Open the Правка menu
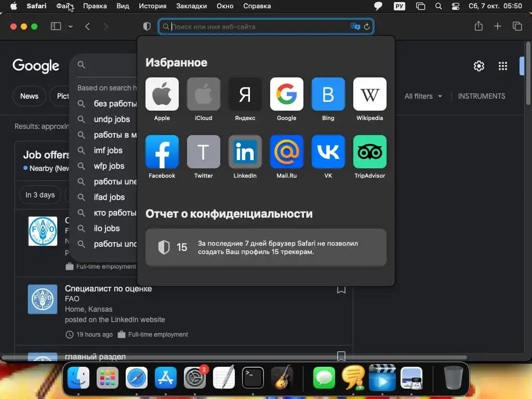Image resolution: width=532 pixels, height=399 pixels. coord(95,6)
